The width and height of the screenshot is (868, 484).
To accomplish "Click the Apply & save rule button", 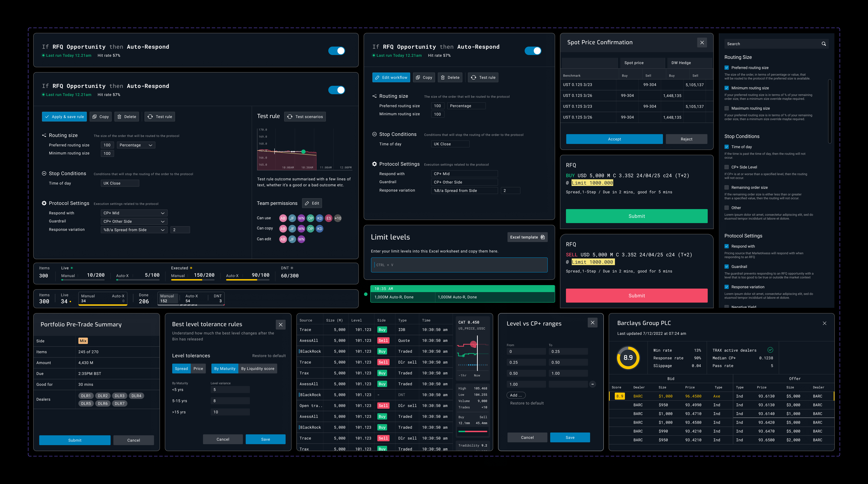I will click(x=64, y=117).
